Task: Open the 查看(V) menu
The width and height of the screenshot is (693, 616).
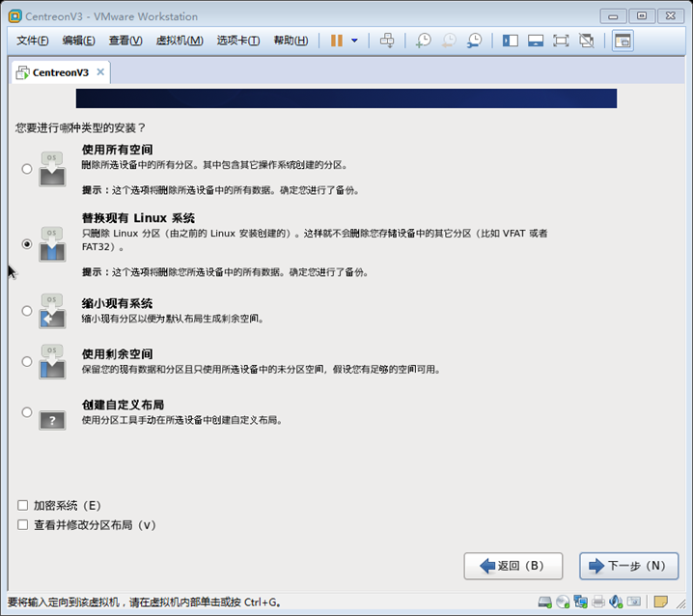Action: point(125,41)
